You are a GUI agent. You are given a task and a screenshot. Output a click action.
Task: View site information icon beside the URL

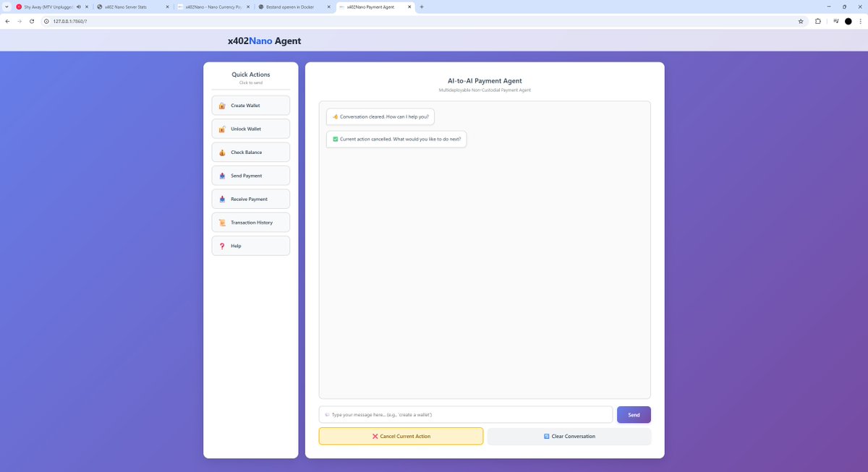click(46, 21)
